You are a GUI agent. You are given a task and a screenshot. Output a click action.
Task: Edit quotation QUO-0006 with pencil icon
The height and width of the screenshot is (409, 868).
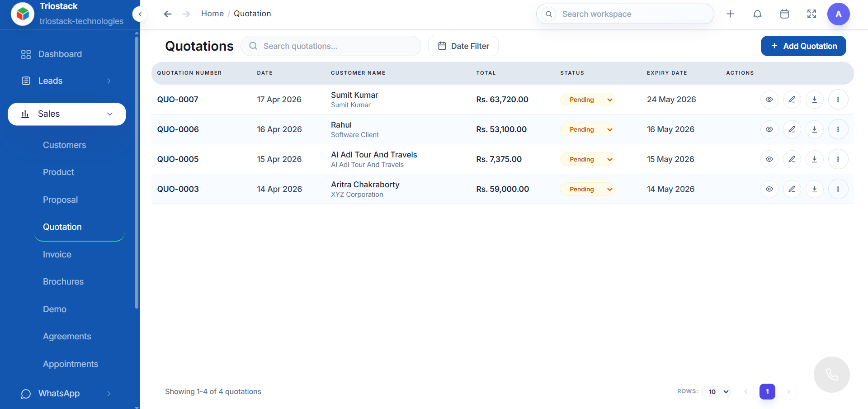792,129
